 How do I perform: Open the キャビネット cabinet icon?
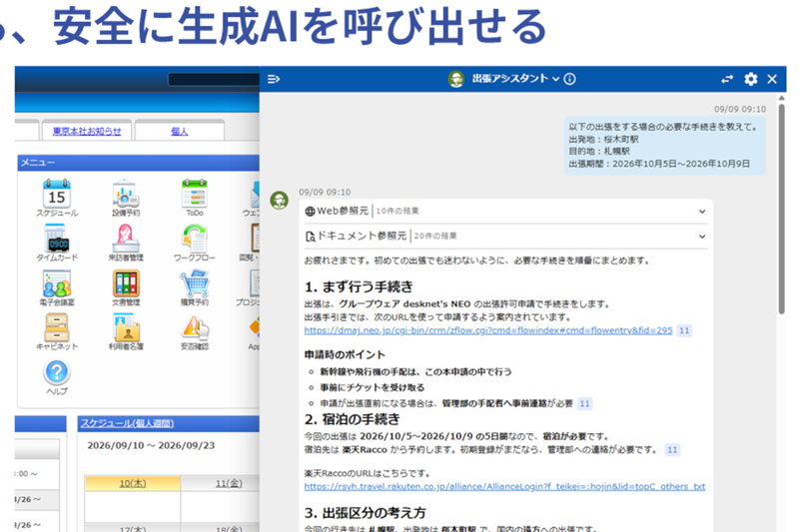57,327
